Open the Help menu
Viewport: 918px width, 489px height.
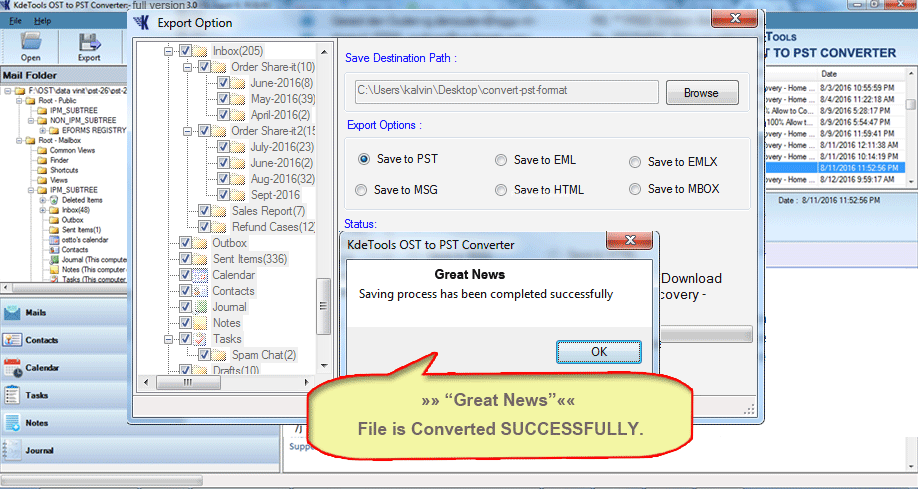[x=43, y=20]
